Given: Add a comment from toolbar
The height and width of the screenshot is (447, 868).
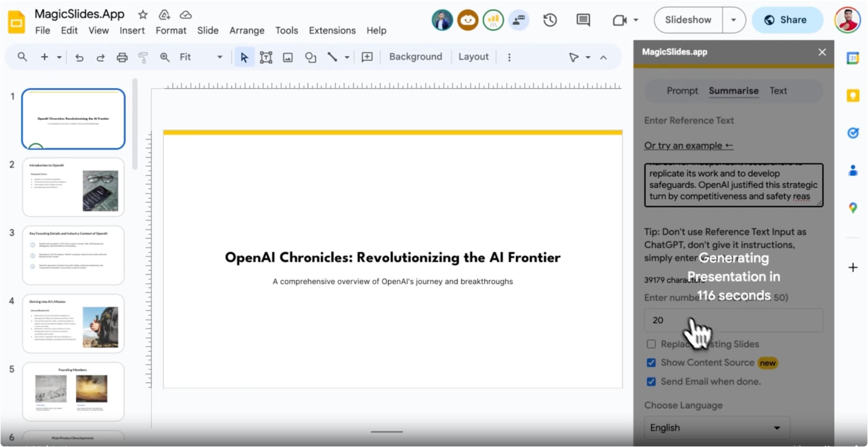Looking at the screenshot, I should coord(367,57).
